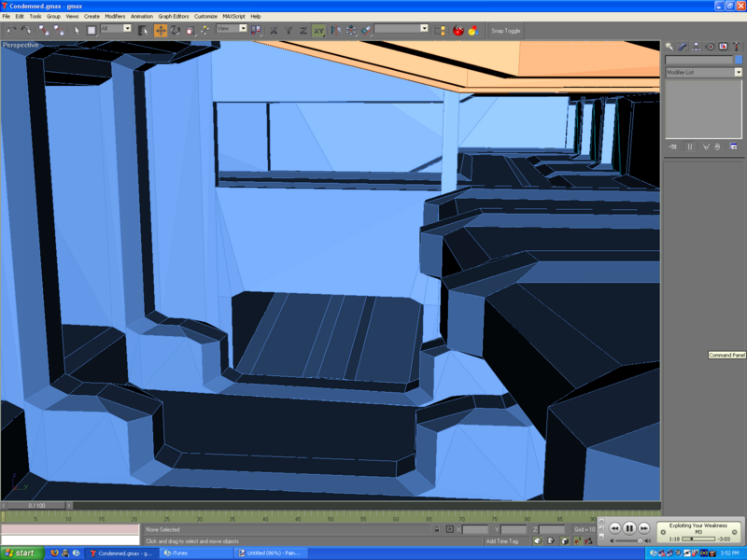Open the Named Selection Sets dropdown
This screenshot has width=747, height=560.
(402, 29)
